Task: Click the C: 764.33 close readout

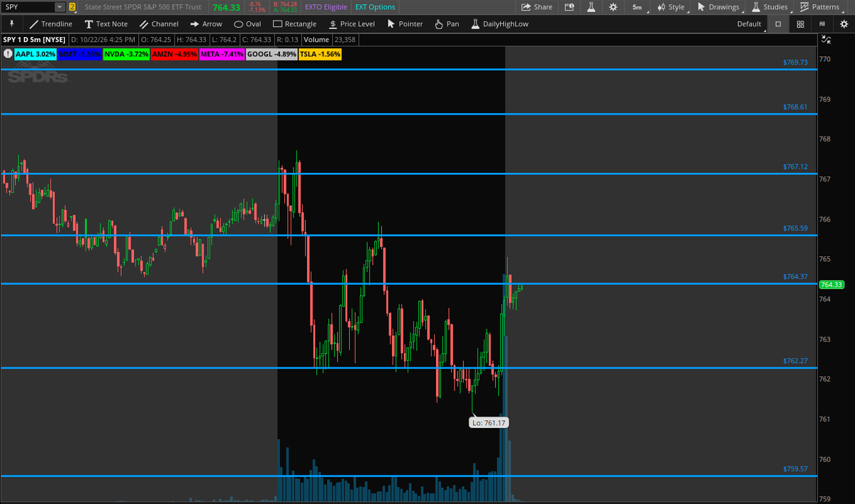Action: click(x=256, y=40)
